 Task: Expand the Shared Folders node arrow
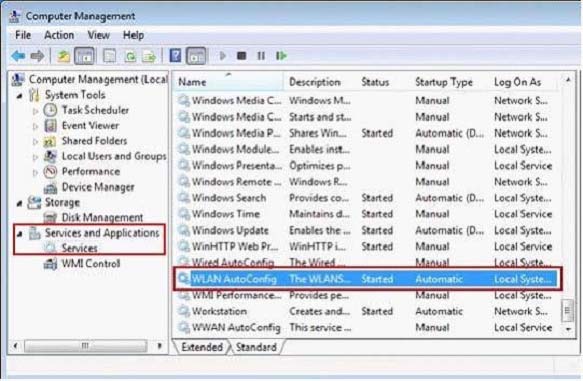[35, 142]
